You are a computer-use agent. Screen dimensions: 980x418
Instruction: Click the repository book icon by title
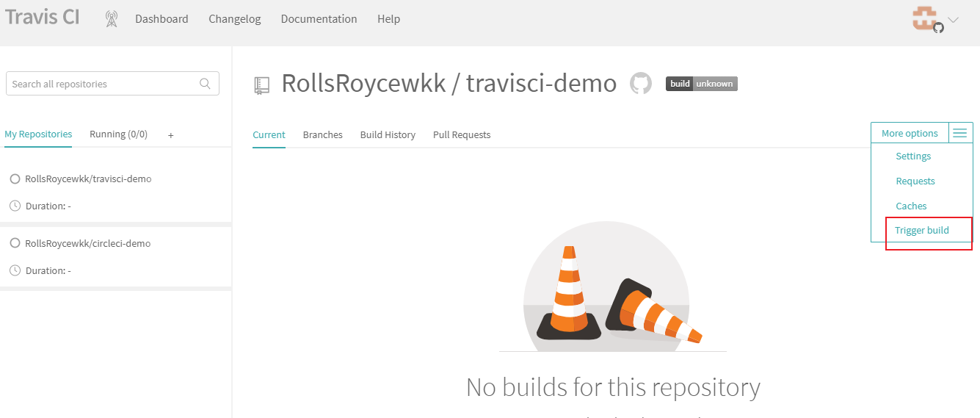[x=262, y=85]
